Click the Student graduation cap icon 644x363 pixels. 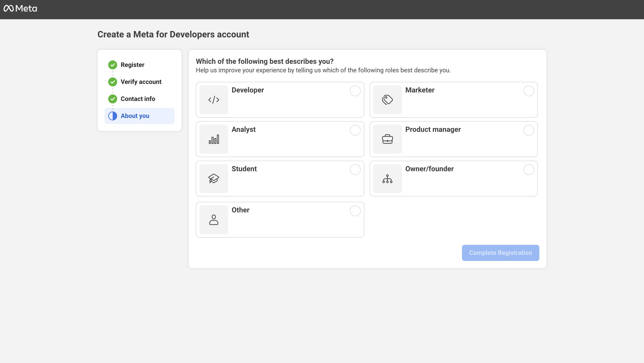coord(214,179)
